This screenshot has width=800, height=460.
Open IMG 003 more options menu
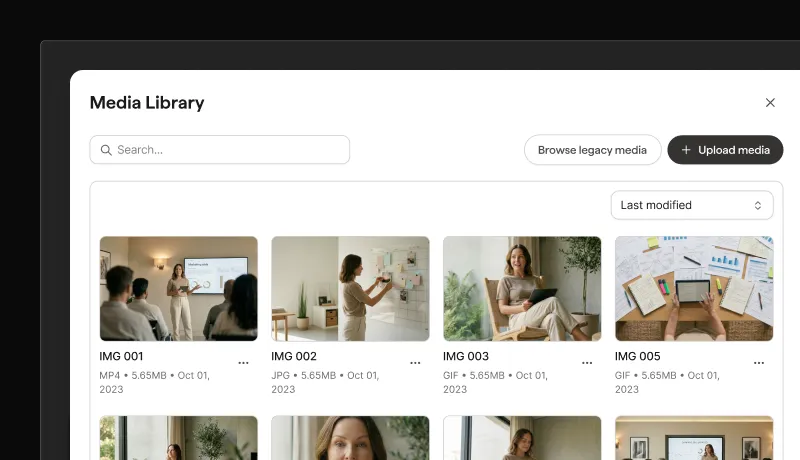587,363
